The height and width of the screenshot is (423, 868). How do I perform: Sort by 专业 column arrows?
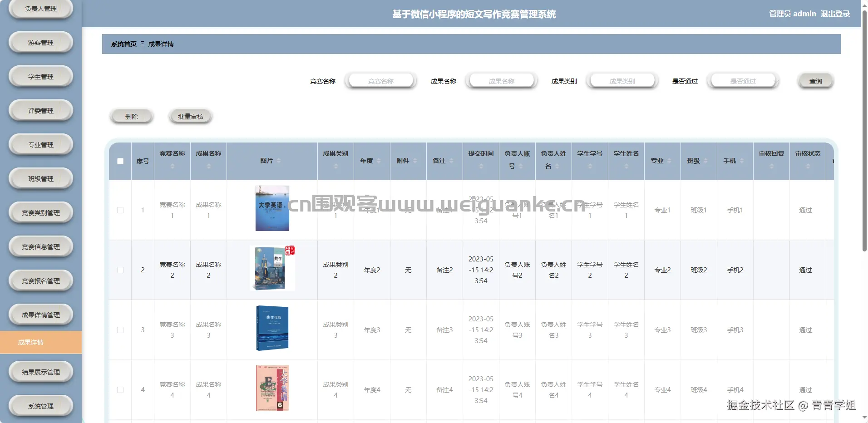point(669,161)
